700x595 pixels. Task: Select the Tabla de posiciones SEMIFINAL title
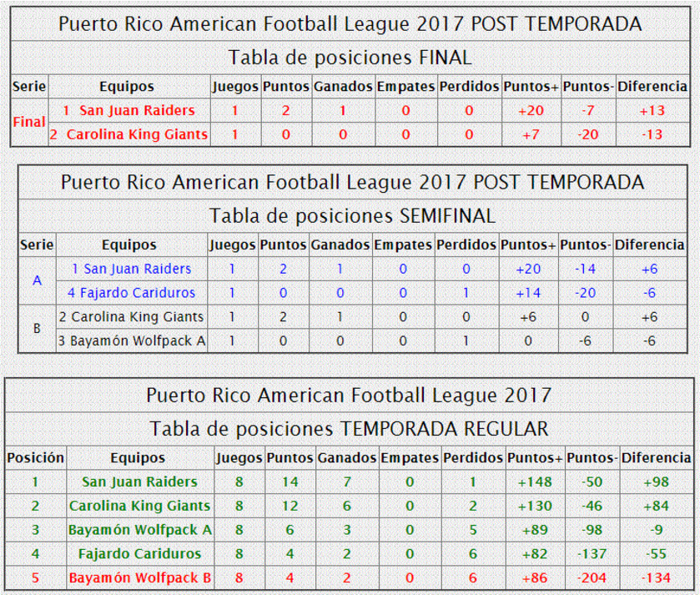353,216
